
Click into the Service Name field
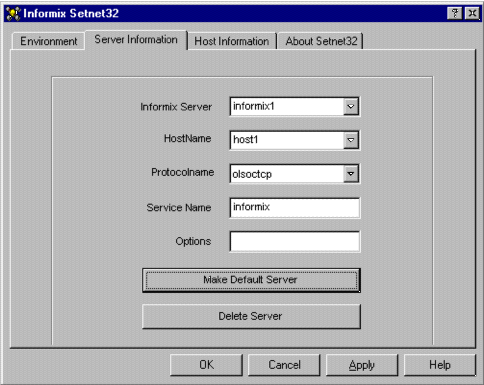(x=295, y=208)
